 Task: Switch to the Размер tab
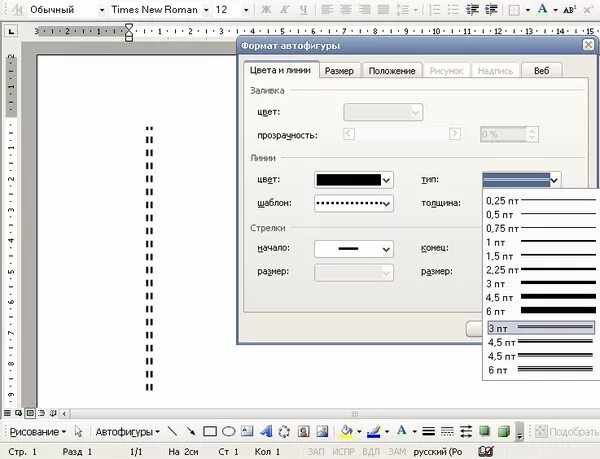[x=339, y=71]
